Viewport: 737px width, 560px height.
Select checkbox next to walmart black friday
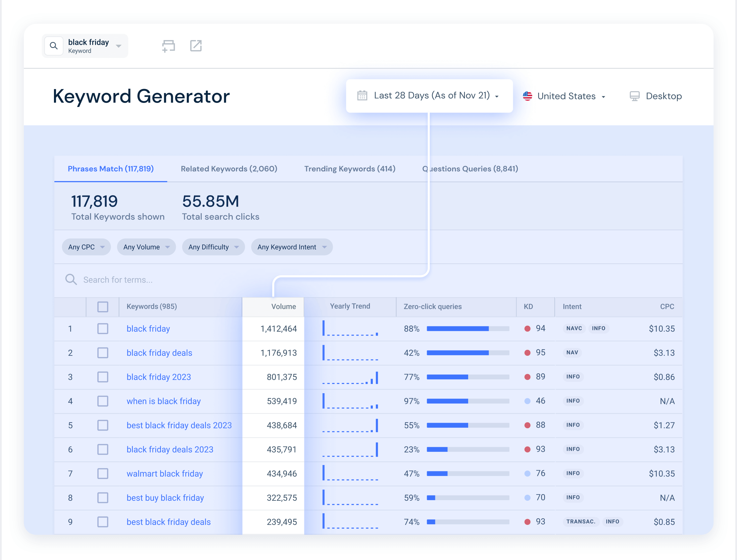pyautogui.click(x=103, y=473)
